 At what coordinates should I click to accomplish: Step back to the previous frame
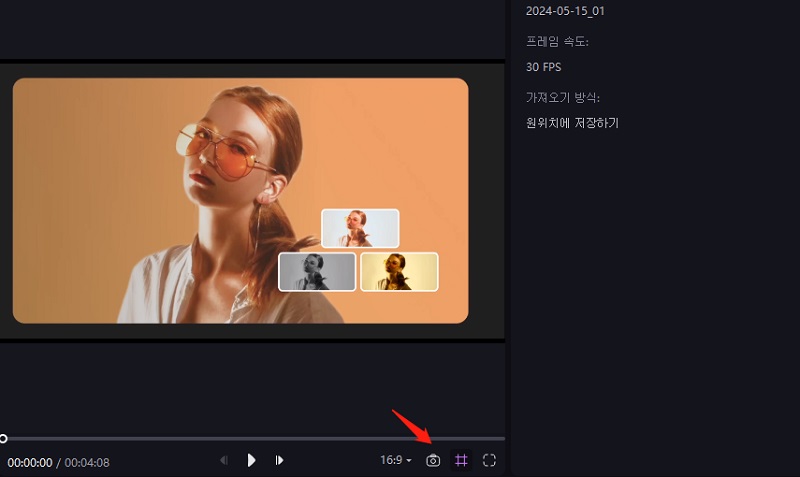(224, 461)
